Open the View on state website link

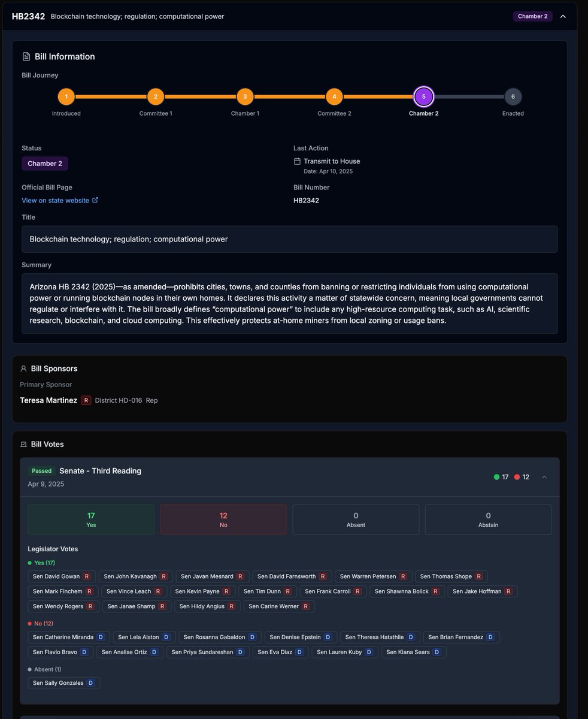(56, 200)
